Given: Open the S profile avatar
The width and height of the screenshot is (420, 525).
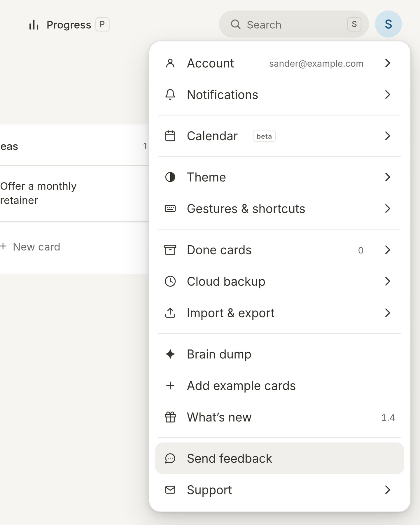Looking at the screenshot, I should click(388, 24).
